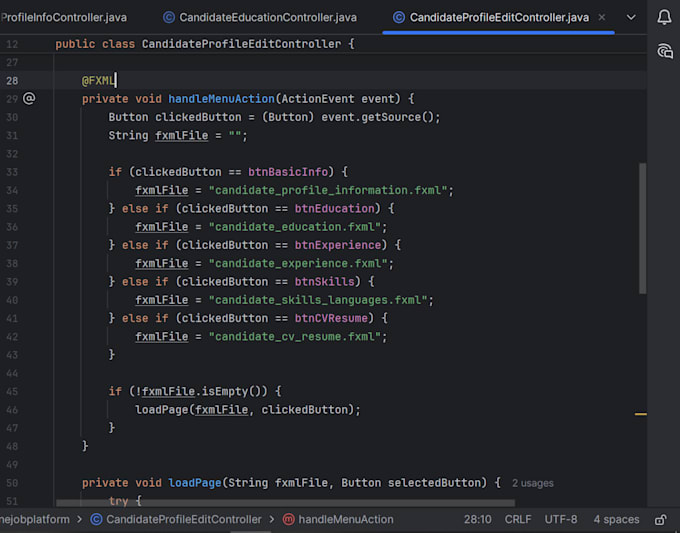Click line number 33 in the gutter
The width and height of the screenshot is (680, 533).
[x=12, y=172]
